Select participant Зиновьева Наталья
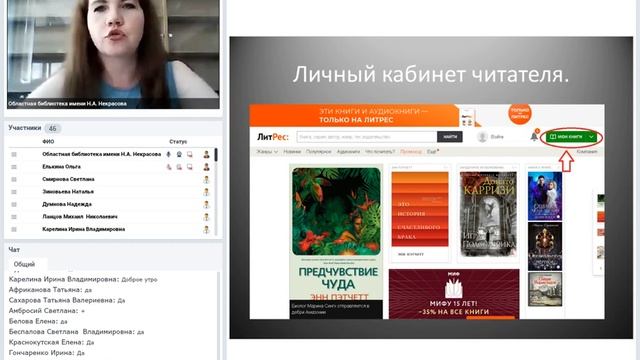The width and height of the screenshot is (640, 360). click(x=68, y=192)
